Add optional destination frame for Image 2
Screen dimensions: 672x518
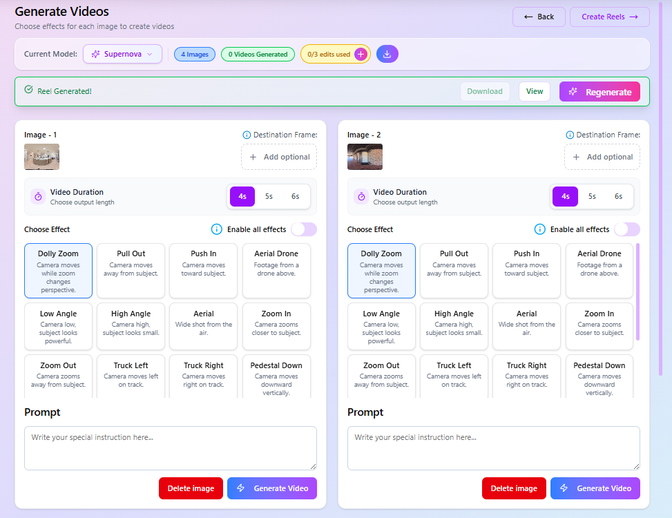click(x=602, y=157)
